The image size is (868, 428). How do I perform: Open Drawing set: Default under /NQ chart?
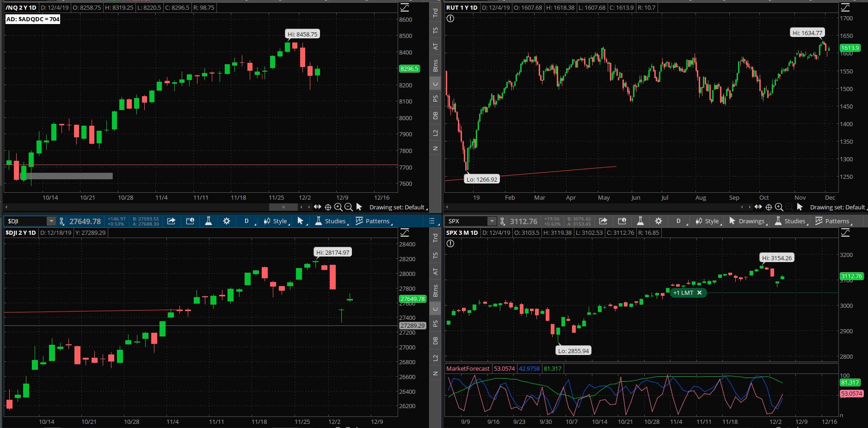(398, 207)
